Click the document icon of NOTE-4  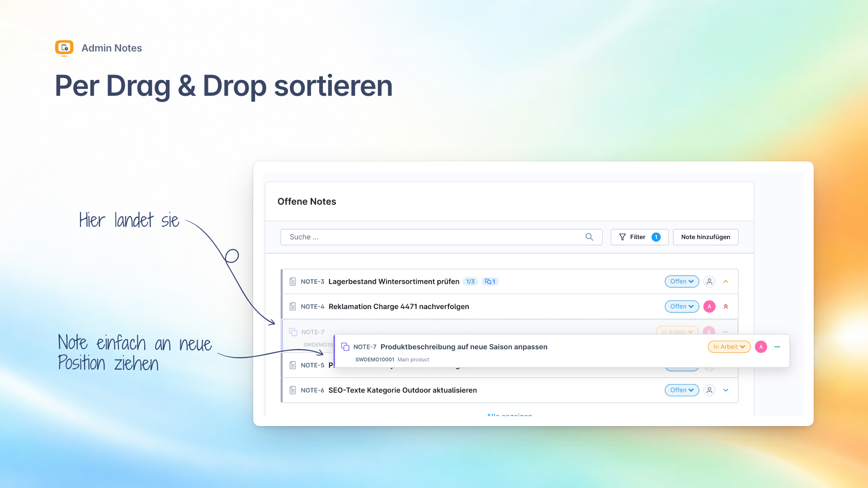(x=292, y=306)
